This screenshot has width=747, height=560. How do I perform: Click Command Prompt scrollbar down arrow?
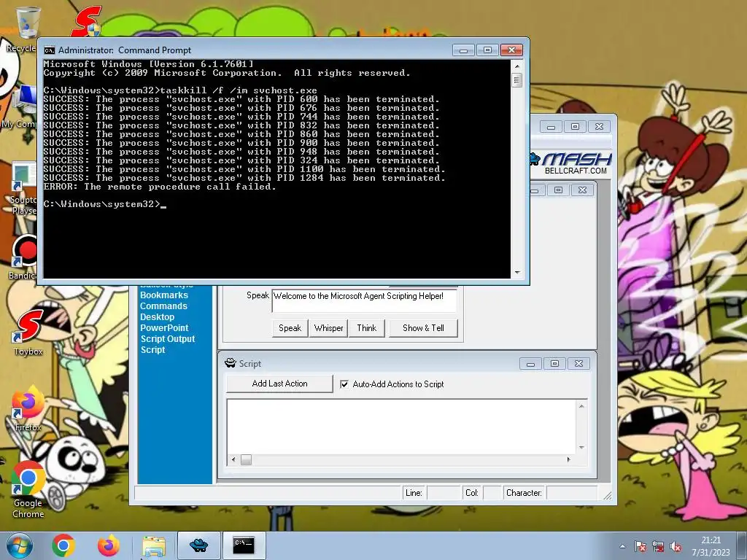(x=517, y=273)
